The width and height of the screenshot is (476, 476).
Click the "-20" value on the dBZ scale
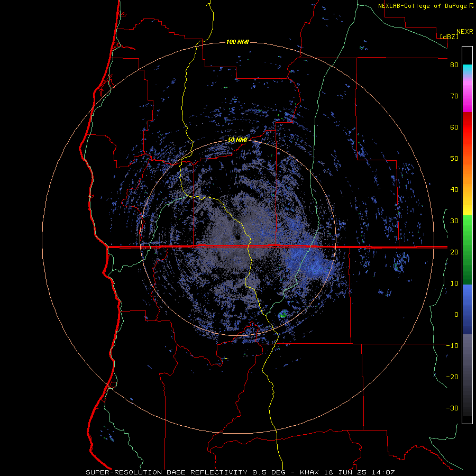pos(452,377)
